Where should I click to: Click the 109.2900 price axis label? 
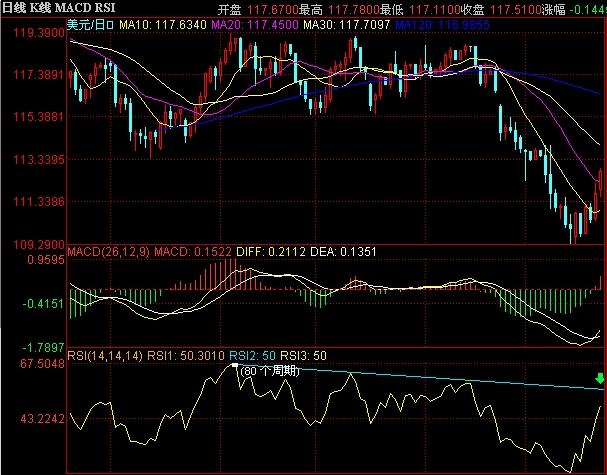[x=39, y=245]
